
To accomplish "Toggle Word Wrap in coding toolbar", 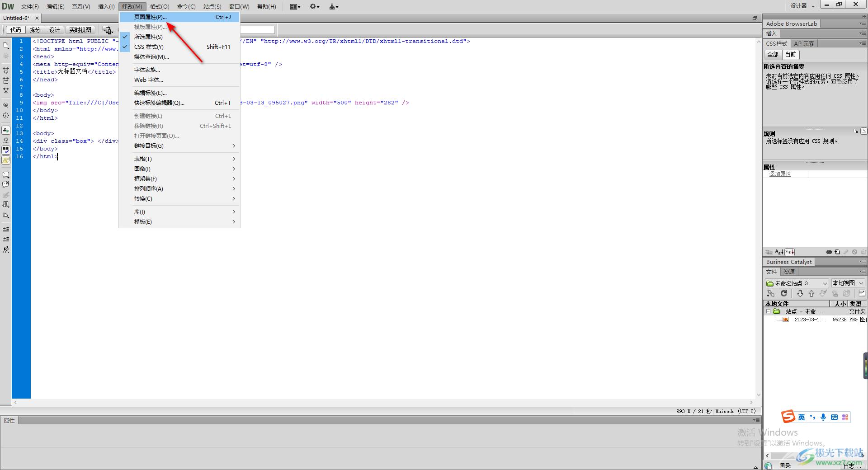I will click(6, 150).
